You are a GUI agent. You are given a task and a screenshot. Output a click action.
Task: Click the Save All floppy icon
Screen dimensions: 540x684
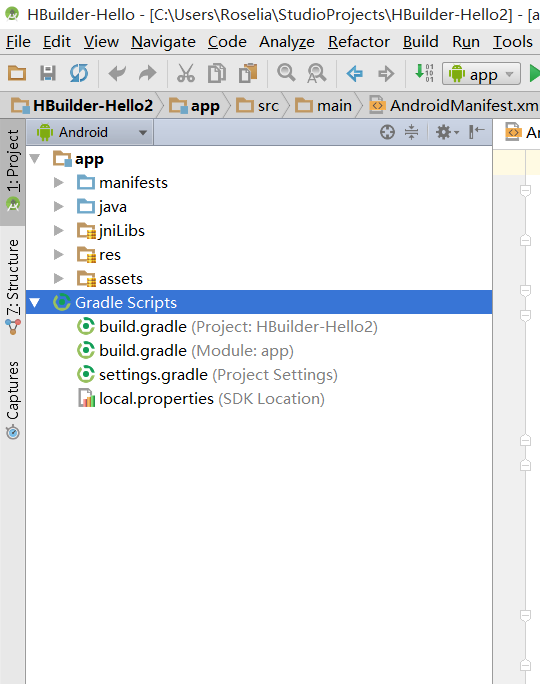pyautogui.click(x=48, y=73)
